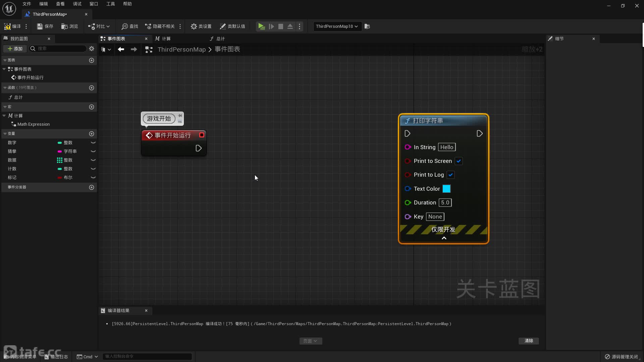
Task: Click the graph forward navigation arrow
Action: (x=134, y=49)
